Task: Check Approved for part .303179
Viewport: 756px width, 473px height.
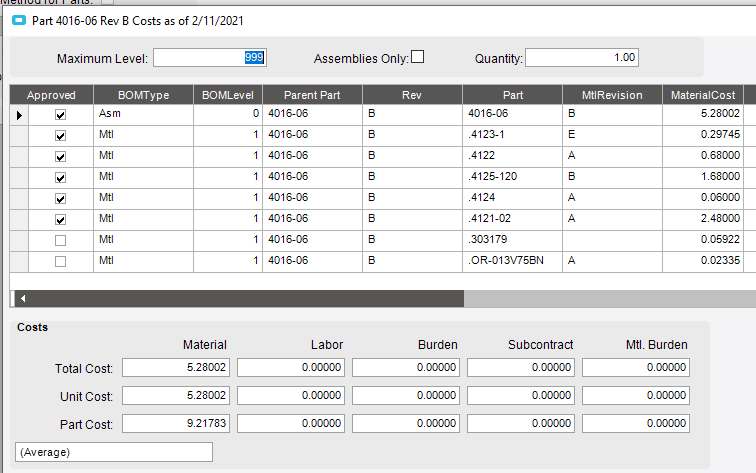Action: 60,240
